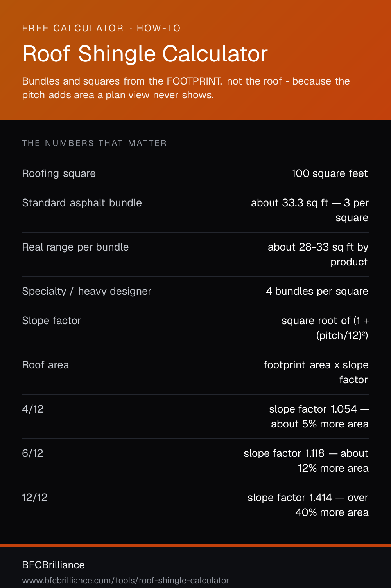Image resolution: width=391 pixels, height=588 pixels.
Task: Click the Slope factor row label
Action: point(52,321)
